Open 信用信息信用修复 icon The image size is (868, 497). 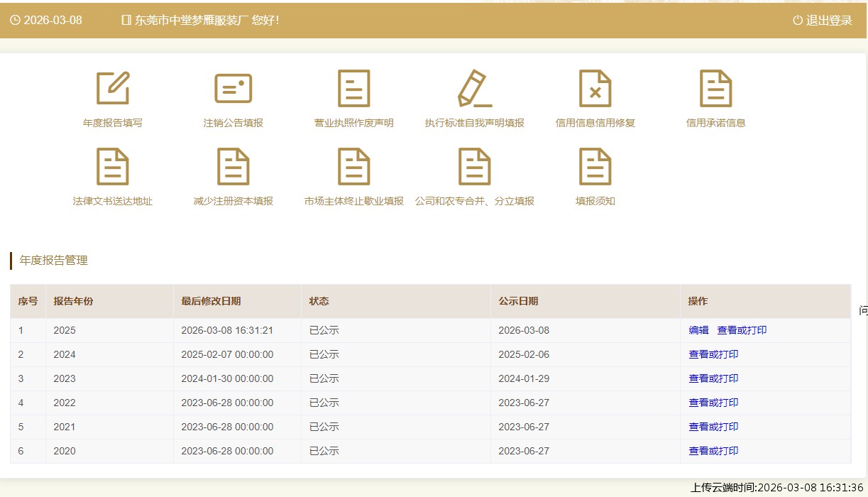[x=595, y=89]
